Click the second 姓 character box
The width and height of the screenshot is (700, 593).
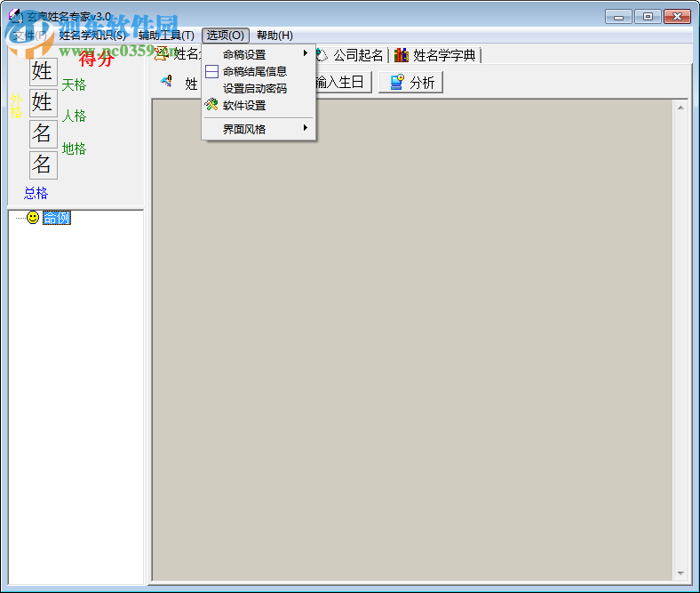[x=44, y=103]
